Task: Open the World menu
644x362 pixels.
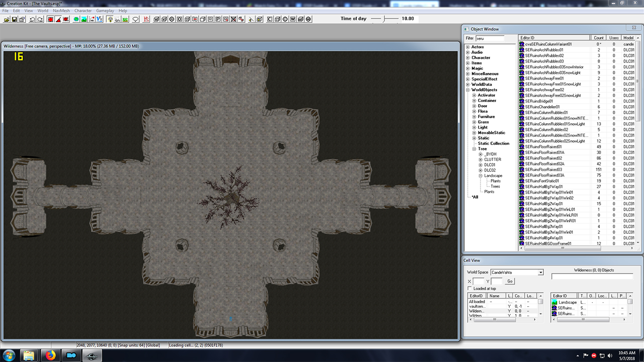Action: tap(43, 11)
